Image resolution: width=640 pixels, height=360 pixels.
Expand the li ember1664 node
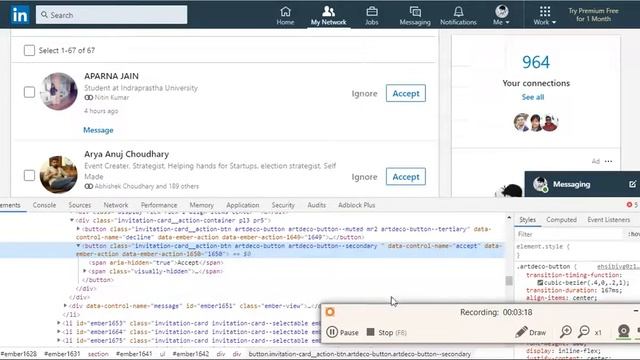click(x=59, y=331)
